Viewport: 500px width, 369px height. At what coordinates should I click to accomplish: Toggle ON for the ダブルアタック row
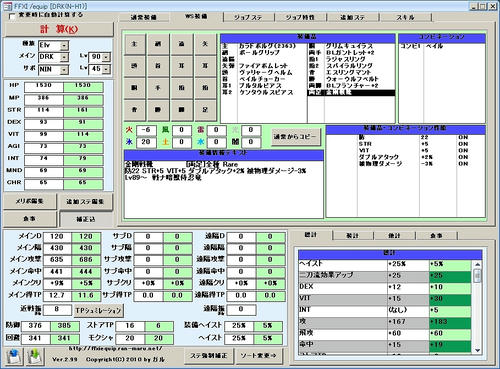coord(463,157)
